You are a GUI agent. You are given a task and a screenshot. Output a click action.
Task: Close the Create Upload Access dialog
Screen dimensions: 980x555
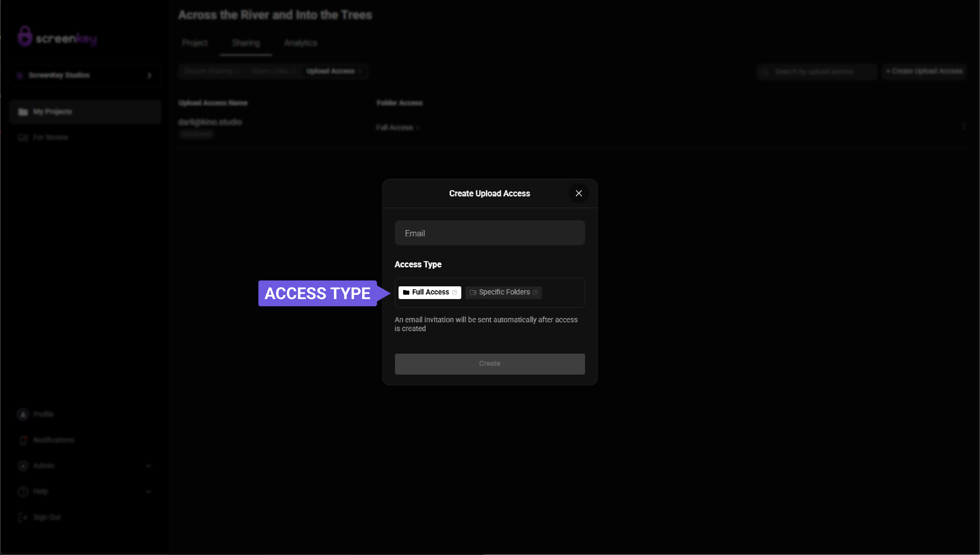coord(579,193)
